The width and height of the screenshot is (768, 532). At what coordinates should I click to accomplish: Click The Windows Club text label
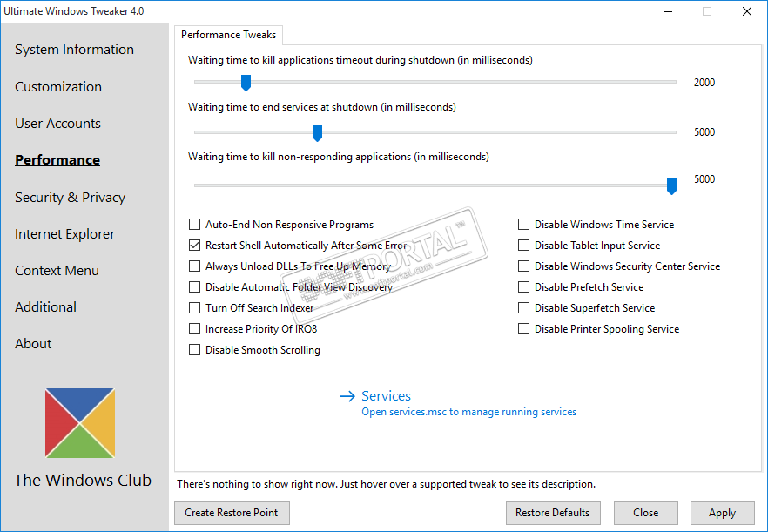tap(83, 481)
